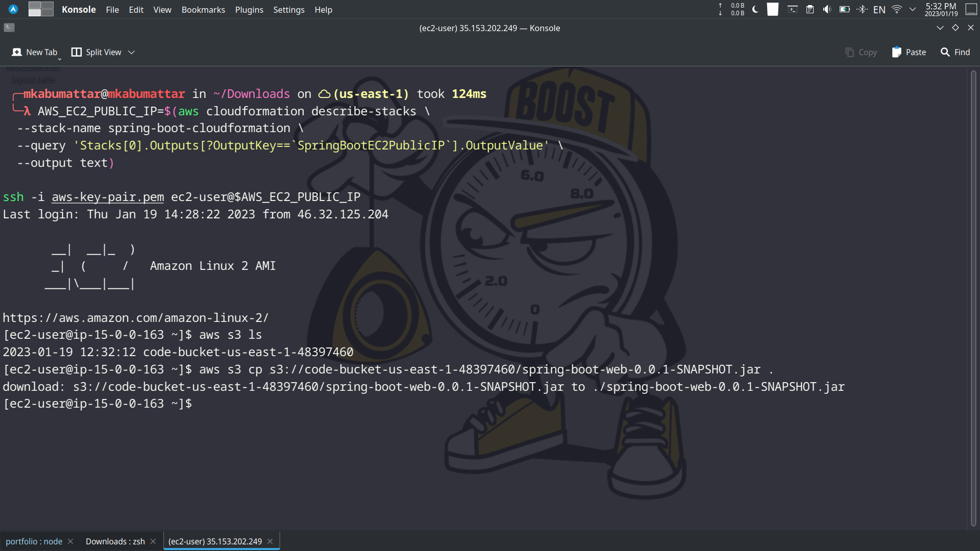This screenshot has height=551, width=980.
Task: Expand hidden system tray icons
Action: coord(913,9)
